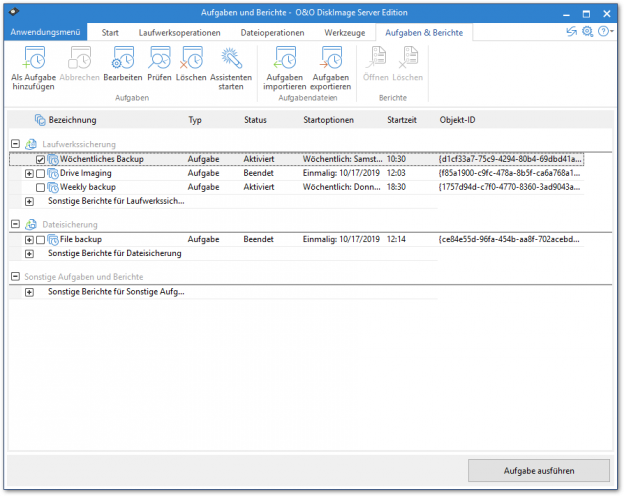Uncheck the 'Wöchentliches Backup' checkbox
Screen dimensions: 624x496
[x=40, y=159]
